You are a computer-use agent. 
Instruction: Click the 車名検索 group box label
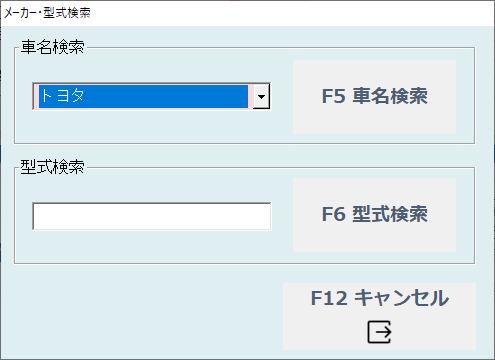click(52, 47)
